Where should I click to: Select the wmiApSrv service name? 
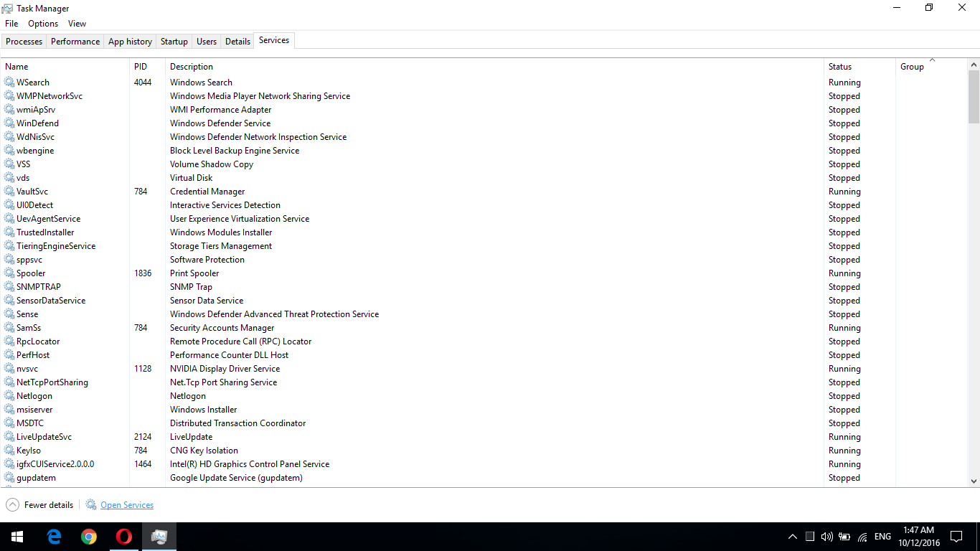pos(36,110)
